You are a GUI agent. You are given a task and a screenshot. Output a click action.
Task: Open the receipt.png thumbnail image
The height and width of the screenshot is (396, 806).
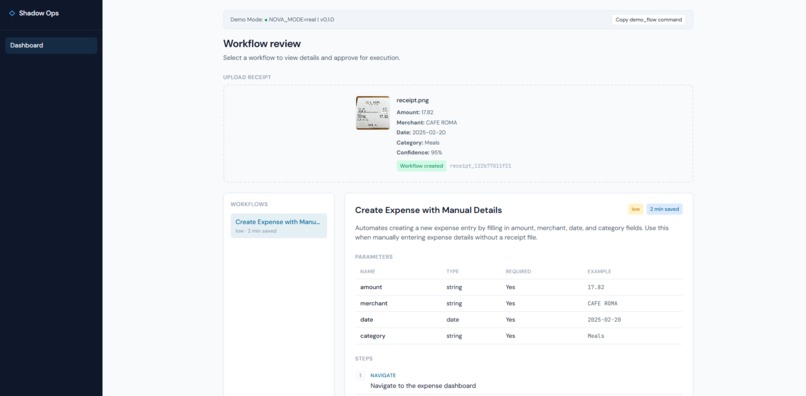pyautogui.click(x=373, y=113)
